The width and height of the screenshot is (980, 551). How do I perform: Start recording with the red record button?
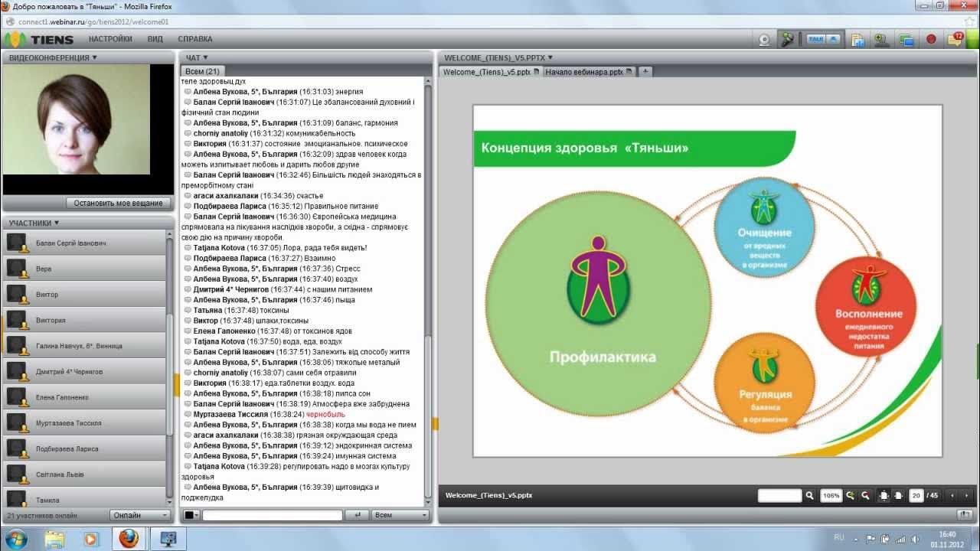click(932, 39)
